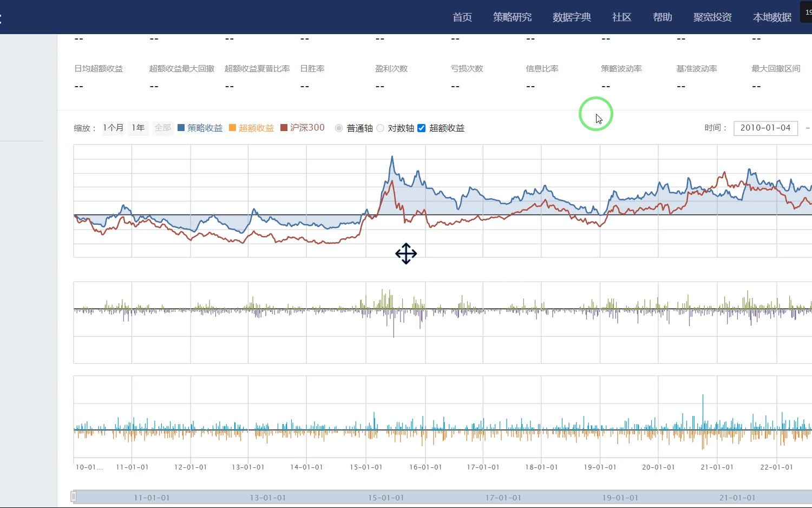This screenshot has width=812, height=508.
Task: Open the 首页 home page
Action: point(462,17)
